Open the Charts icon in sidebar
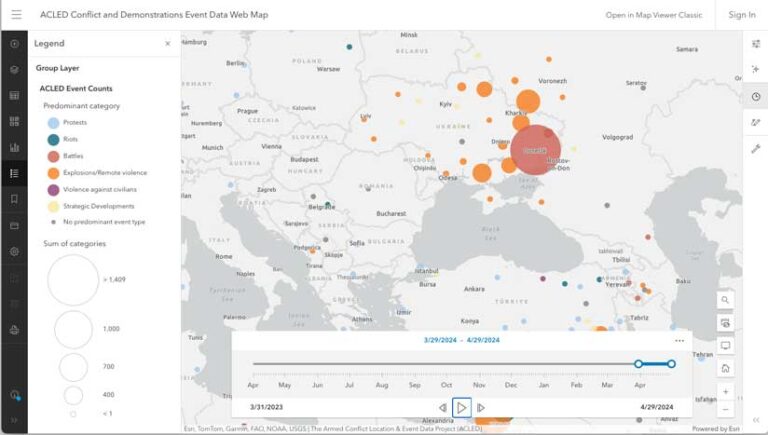This screenshot has width=768, height=435. click(x=14, y=147)
